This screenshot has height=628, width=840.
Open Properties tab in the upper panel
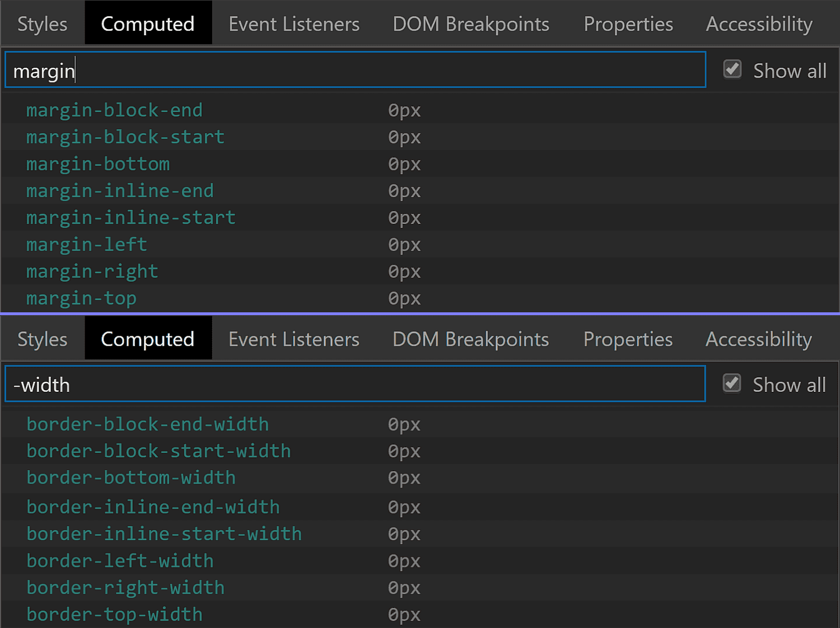[628, 24]
